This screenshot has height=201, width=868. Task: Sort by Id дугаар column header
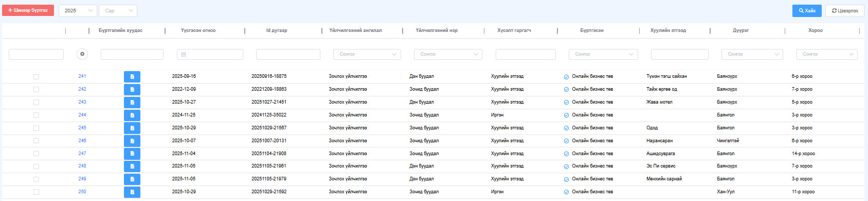click(277, 30)
